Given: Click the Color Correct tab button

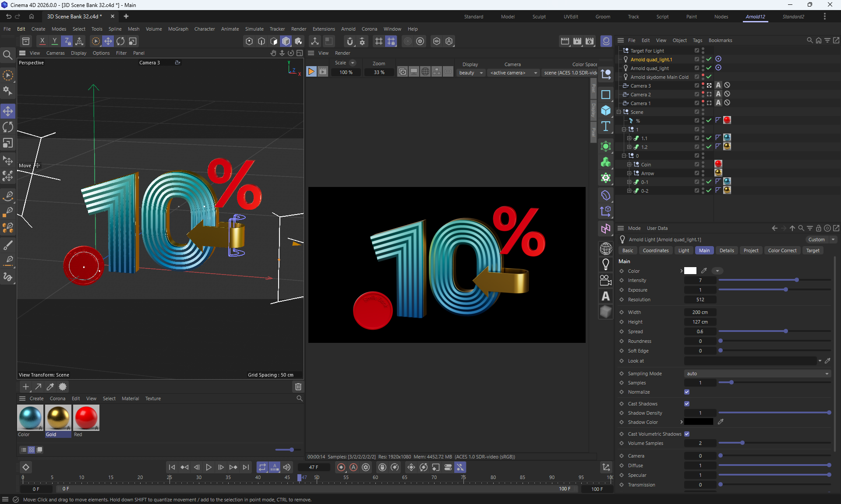Looking at the screenshot, I should click(782, 250).
